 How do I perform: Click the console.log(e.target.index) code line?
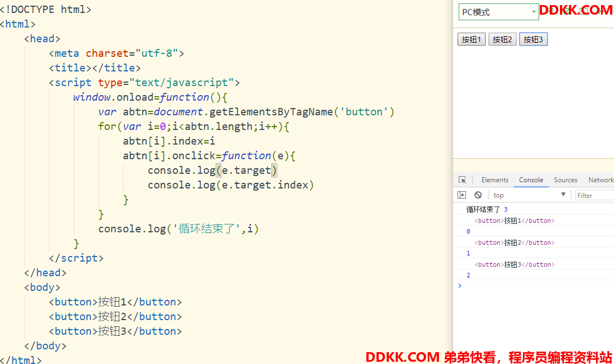231,185
